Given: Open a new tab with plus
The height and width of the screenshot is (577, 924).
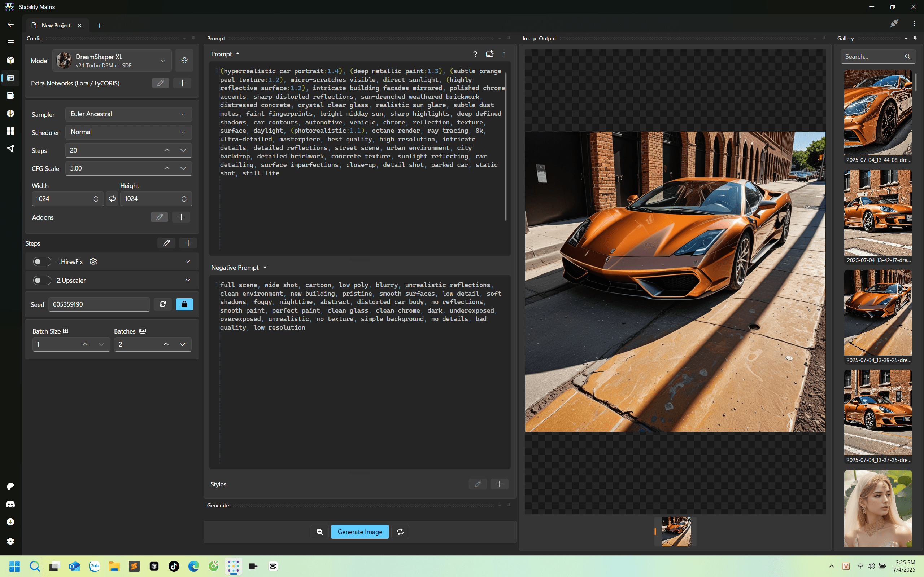Looking at the screenshot, I should tap(99, 26).
